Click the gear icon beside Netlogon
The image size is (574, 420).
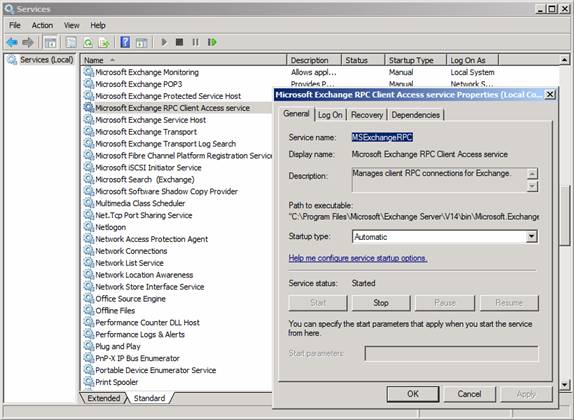tap(88, 227)
